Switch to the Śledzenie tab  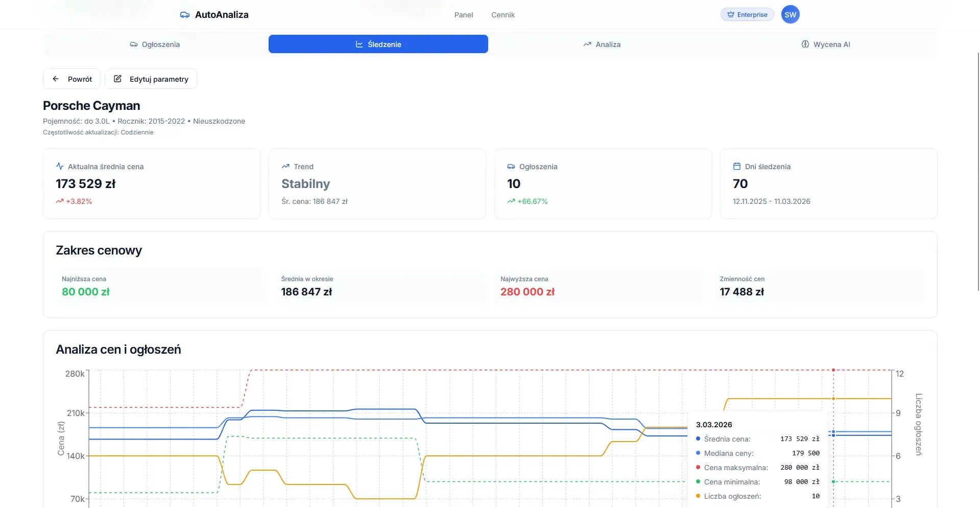(378, 44)
